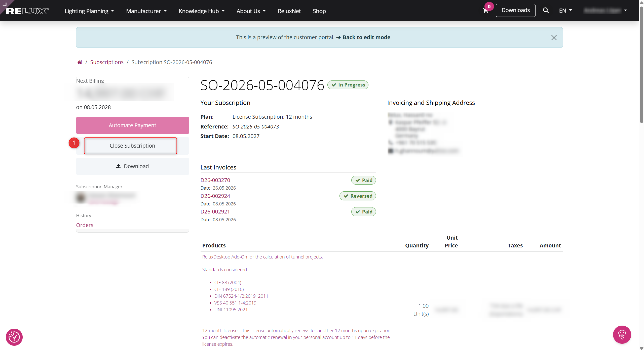Screen dimensions: 644x350
Task: Click Close Subscription button
Action: [x=132, y=146]
